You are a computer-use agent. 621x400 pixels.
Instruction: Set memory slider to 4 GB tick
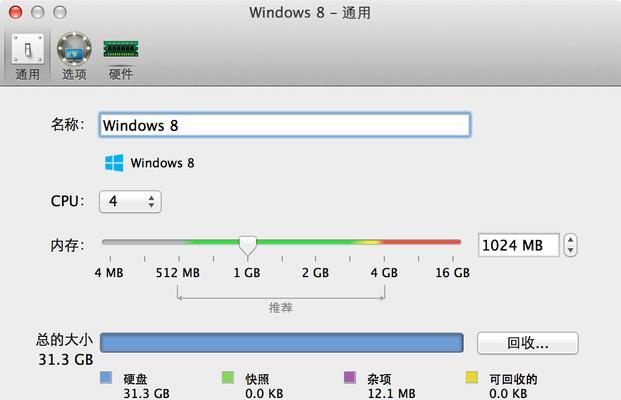tap(384, 242)
